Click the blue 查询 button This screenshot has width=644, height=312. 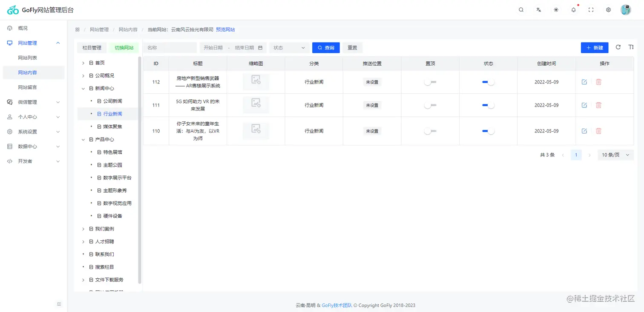click(326, 48)
